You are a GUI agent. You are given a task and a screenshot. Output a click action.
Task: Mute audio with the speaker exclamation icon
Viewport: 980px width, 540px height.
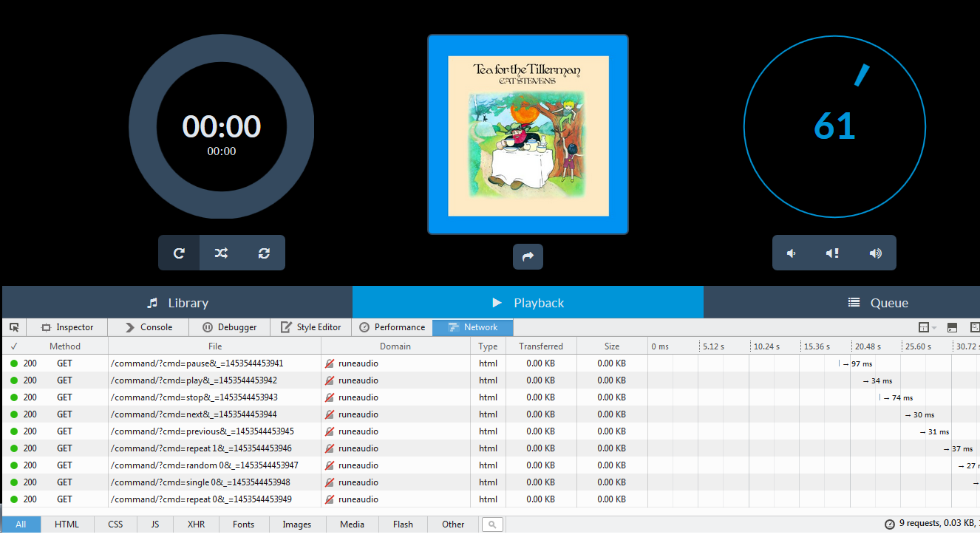tap(832, 253)
